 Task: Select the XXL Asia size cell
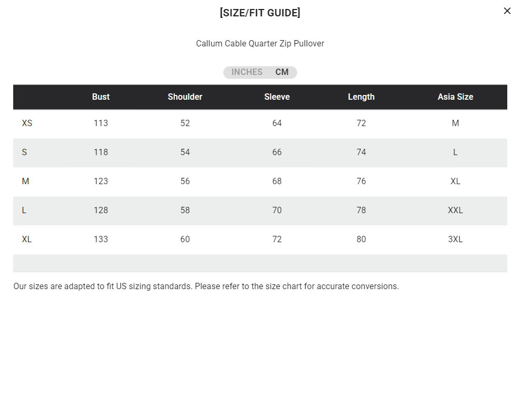click(455, 211)
